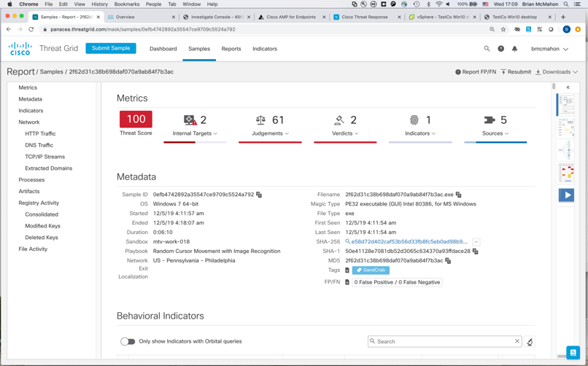Viewport: 588px width, 366px height.
Task: Select DNS Traffic in the sidebar
Action: click(x=39, y=145)
